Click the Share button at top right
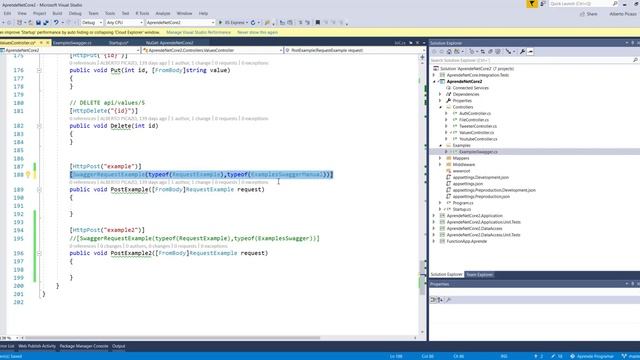Screen dimensions: 640x360 click(x=589, y=14)
